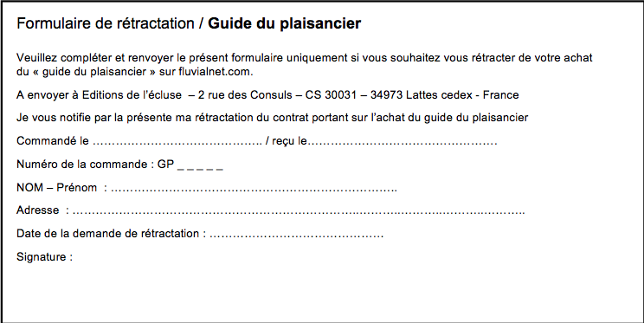The image size is (644, 323).
Task: Click the retraction request date dotted line
Action: (297, 235)
